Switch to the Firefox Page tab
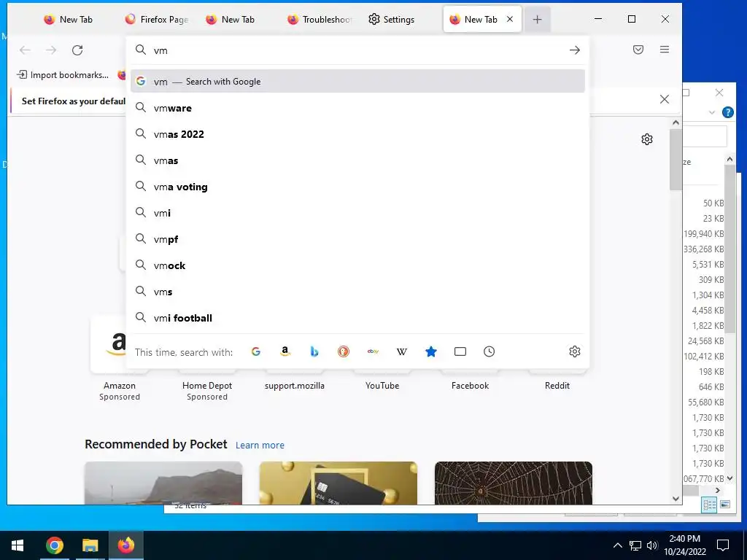 coord(157,20)
